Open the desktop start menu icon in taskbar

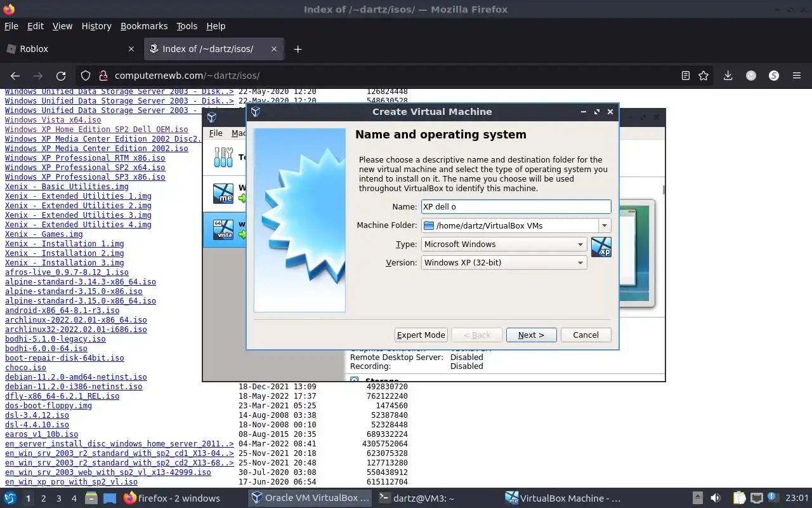(x=10, y=498)
